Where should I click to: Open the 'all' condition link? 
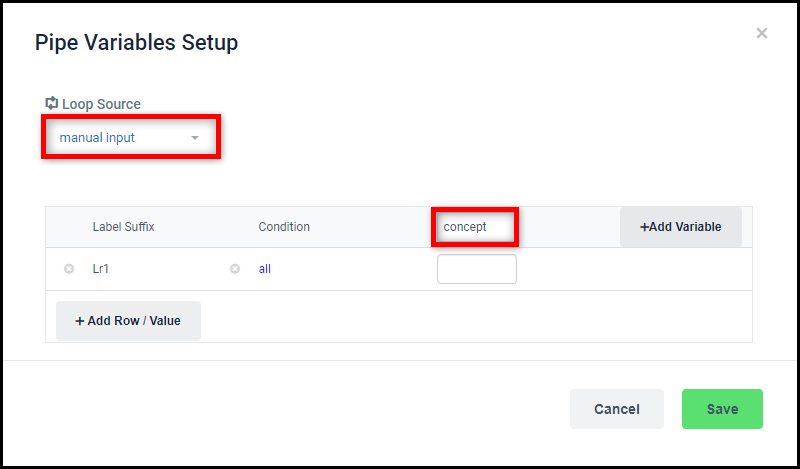click(265, 269)
